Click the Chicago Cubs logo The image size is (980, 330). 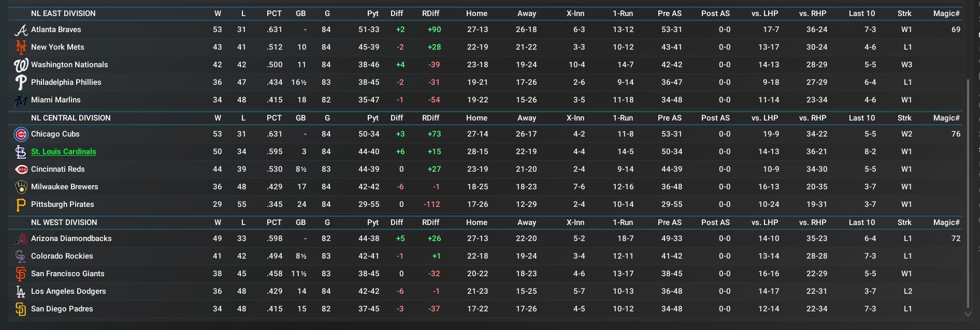tap(21, 134)
